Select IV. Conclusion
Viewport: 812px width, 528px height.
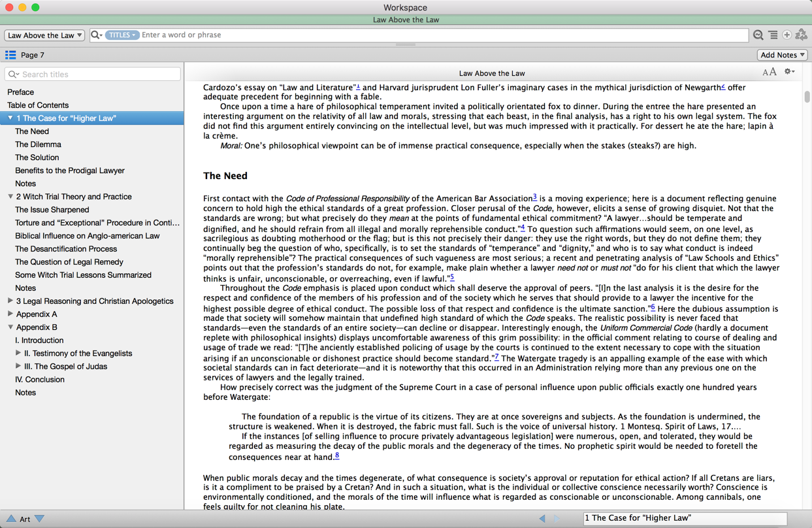pyautogui.click(x=40, y=380)
